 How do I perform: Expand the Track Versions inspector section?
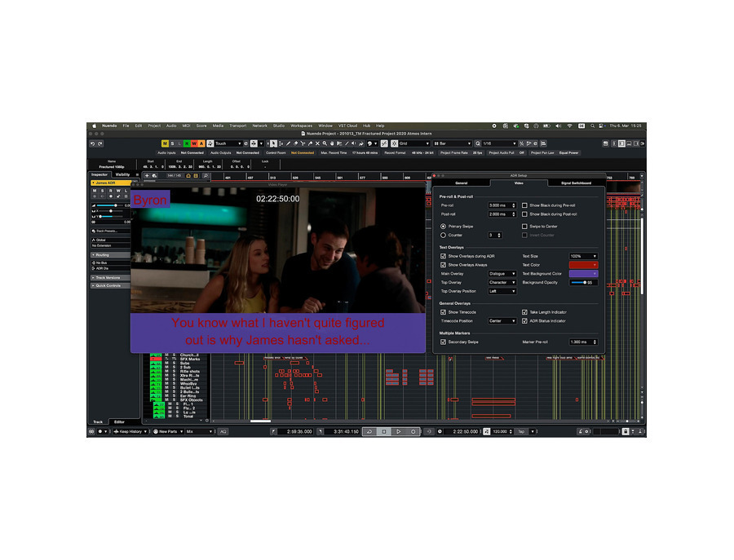pyautogui.click(x=110, y=278)
